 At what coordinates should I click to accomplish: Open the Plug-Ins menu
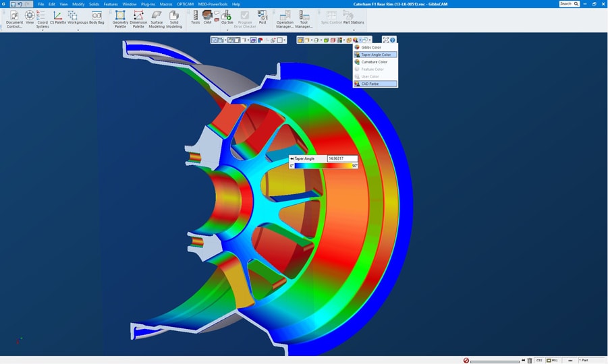pyautogui.click(x=148, y=4)
